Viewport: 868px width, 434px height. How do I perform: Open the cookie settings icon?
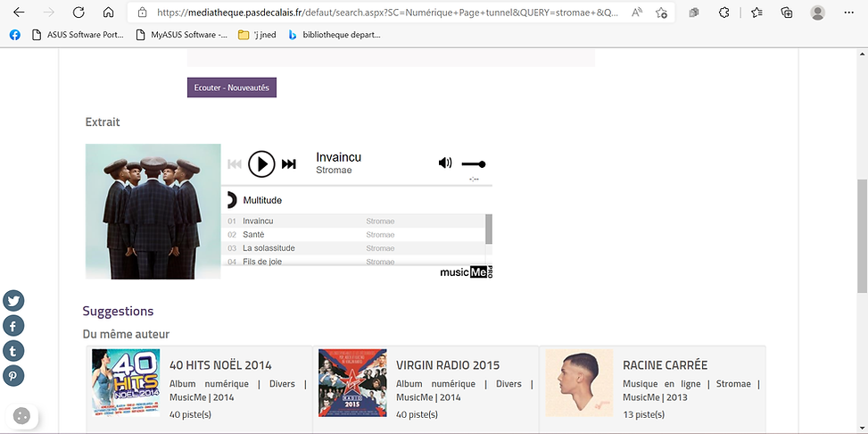pos(21,416)
